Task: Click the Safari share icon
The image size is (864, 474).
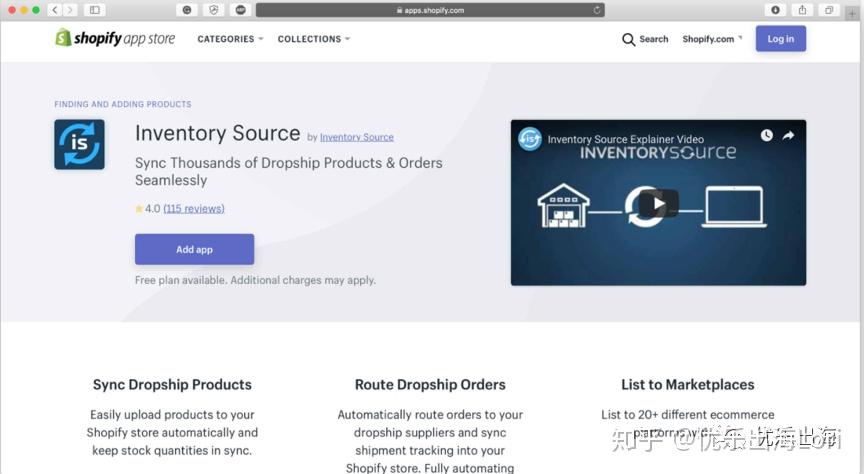Action: click(x=802, y=10)
